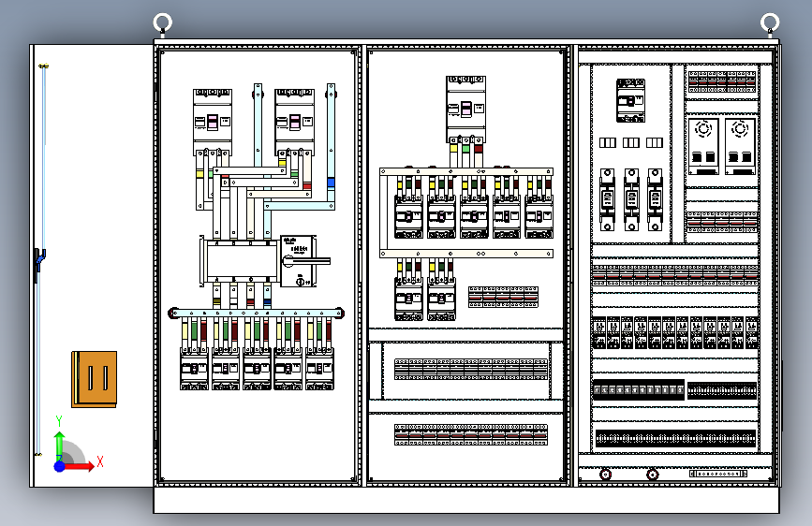Select the small terminal block beside the middle panel's lower breakers

tap(503, 298)
